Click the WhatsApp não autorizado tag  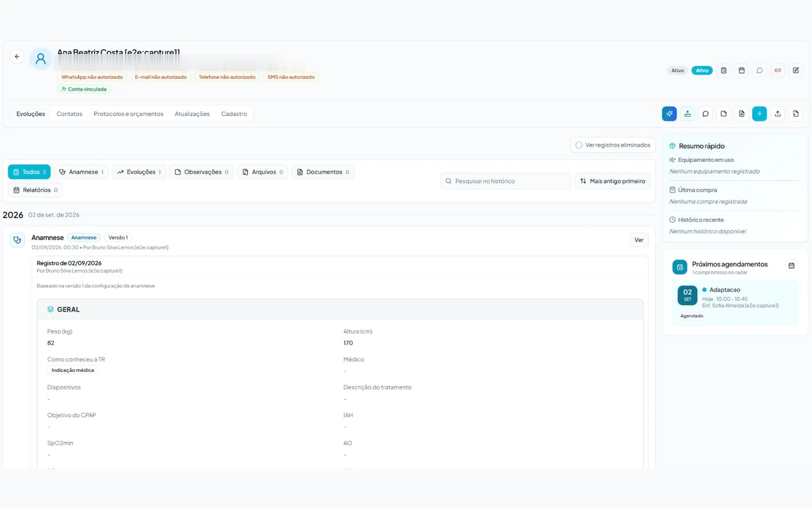[x=92, y=77]
